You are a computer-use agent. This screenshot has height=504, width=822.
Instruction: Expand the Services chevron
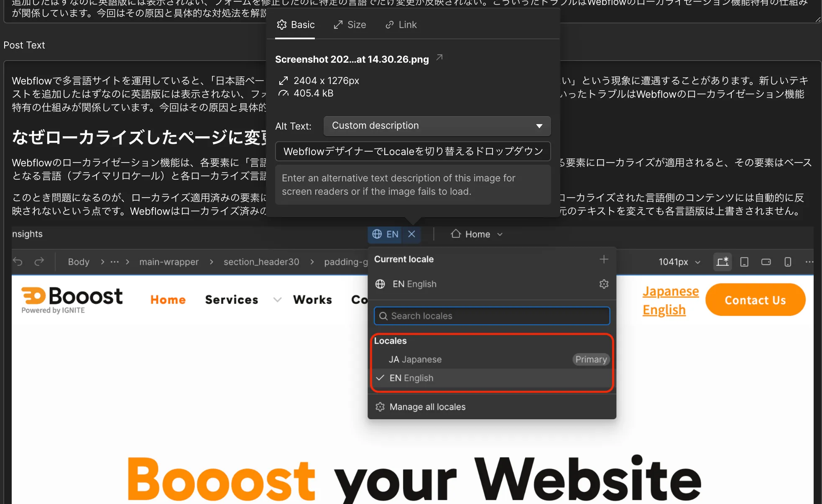tap(277, 300)
